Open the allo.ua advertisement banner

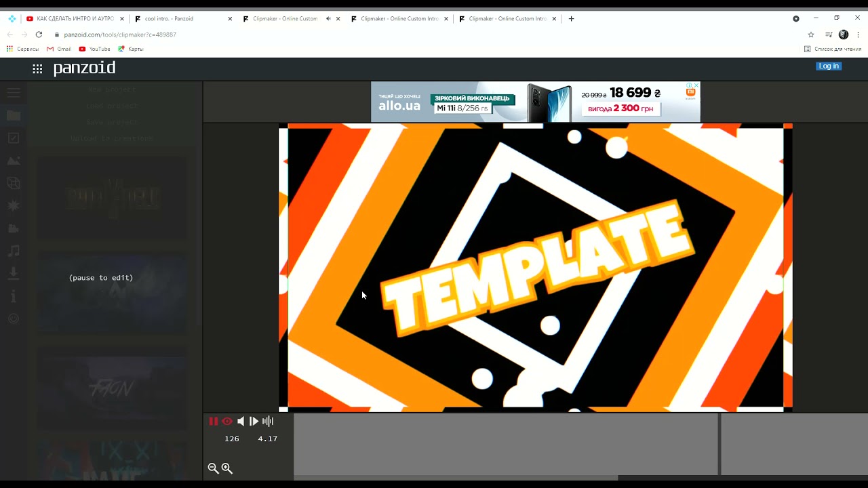[x=535, y=102]
